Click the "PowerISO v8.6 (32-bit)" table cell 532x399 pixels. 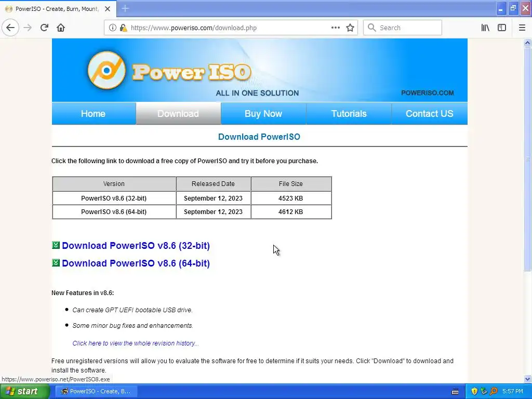114,198
